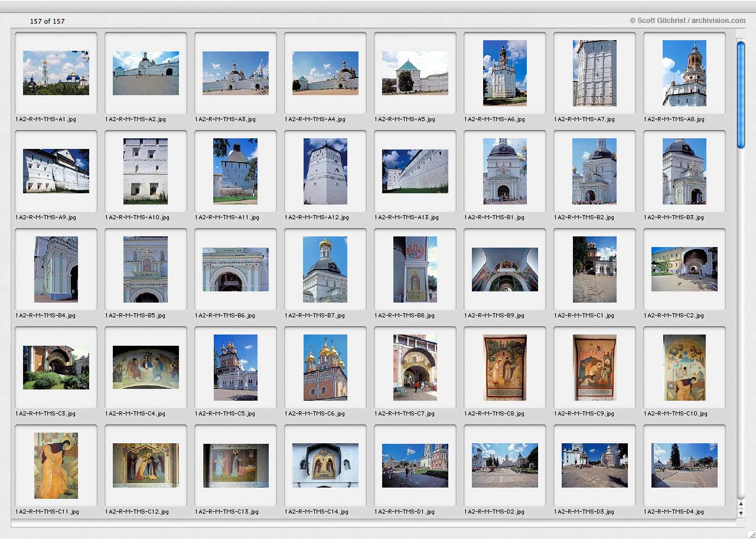This screenshot has height=539, width=756.
Task: Select thumbnail 1A2-R-M-TMS-A5.jpg
Action: [415, 73]
